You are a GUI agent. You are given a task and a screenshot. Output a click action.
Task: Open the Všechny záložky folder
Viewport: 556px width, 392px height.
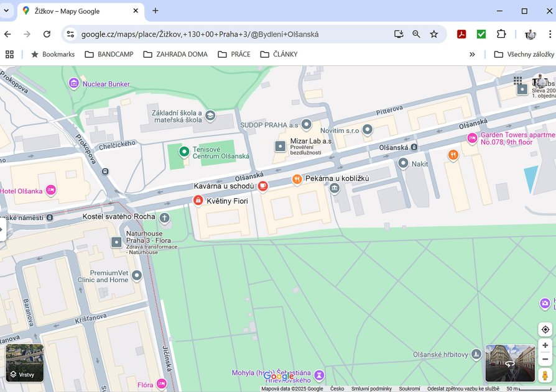[524, 54]
